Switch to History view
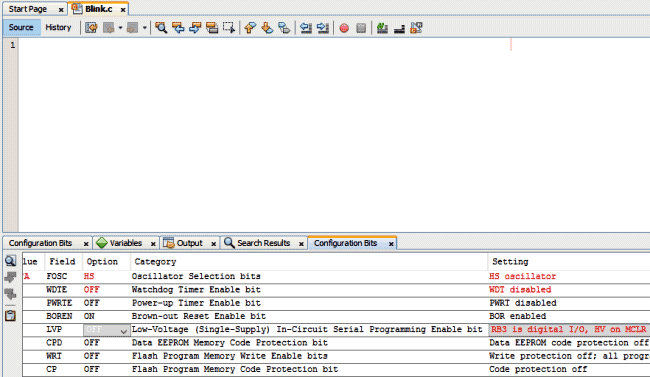This screenshot has width=650, height=377. [58, 27]
